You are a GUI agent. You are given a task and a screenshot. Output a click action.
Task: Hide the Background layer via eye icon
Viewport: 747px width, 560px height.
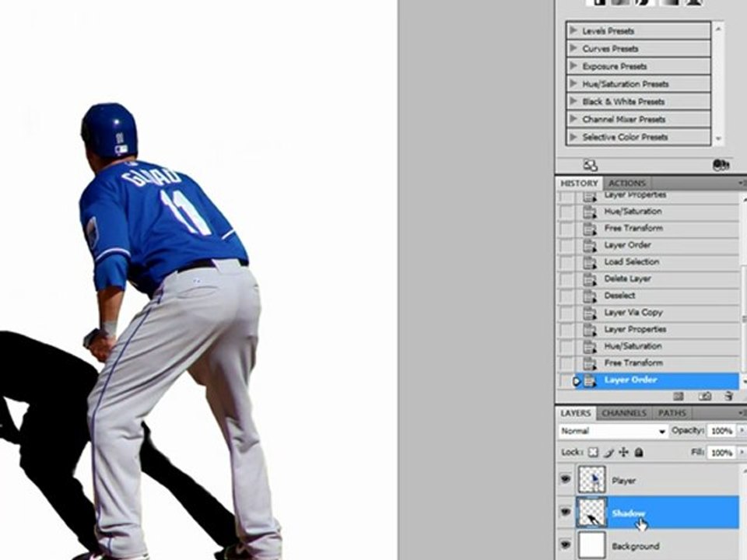[x=566, y=544]
